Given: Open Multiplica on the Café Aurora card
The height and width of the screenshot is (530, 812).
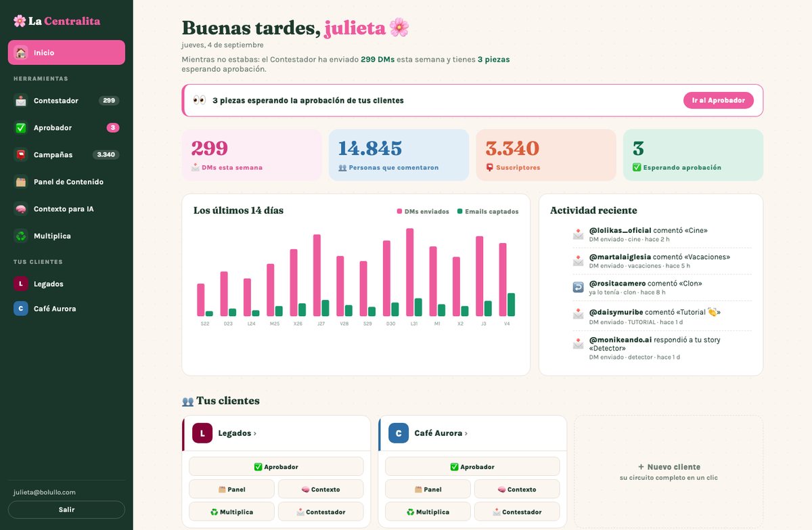Looking at the screenshot, I should tap(428, 512).
